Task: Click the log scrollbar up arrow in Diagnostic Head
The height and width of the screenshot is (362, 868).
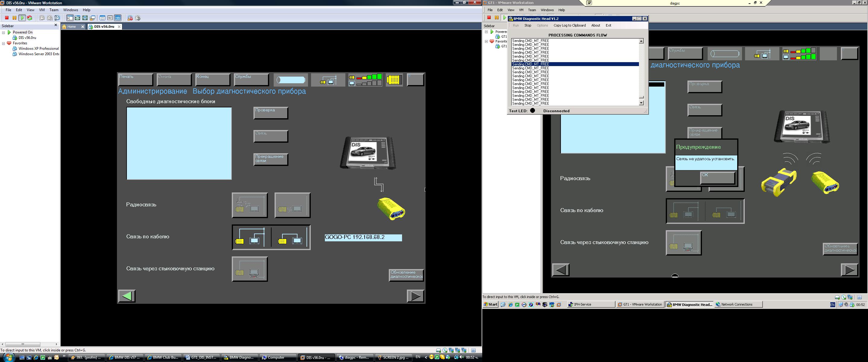Action: pyautogui.click(x=641, y=41)
